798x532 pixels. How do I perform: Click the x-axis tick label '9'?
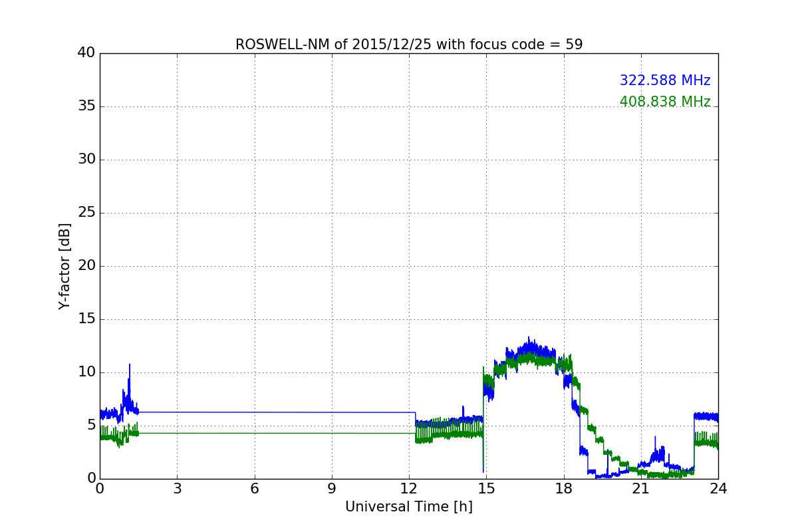click(x=332, y=488)
